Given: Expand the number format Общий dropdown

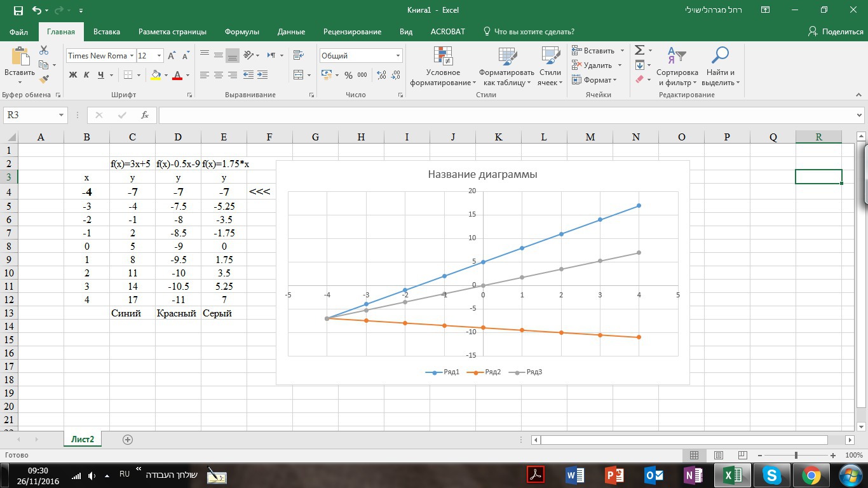Looking at the screenshot, I should [398, 56].
